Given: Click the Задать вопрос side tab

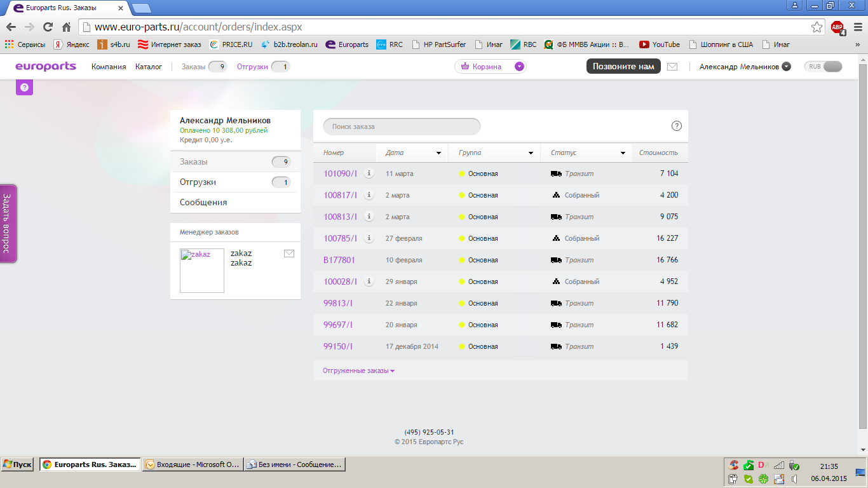Looking at the screenshot, I should [x=7, y=223].
